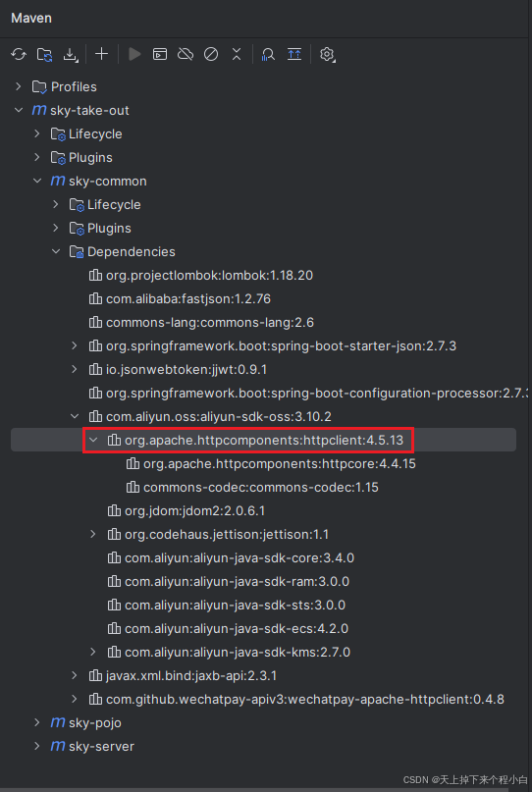This screenshot has width=532, height=792.
Task: Click library icon beside commons-codec:1.15
Action: pyautogui.click(x=133, y=488)
